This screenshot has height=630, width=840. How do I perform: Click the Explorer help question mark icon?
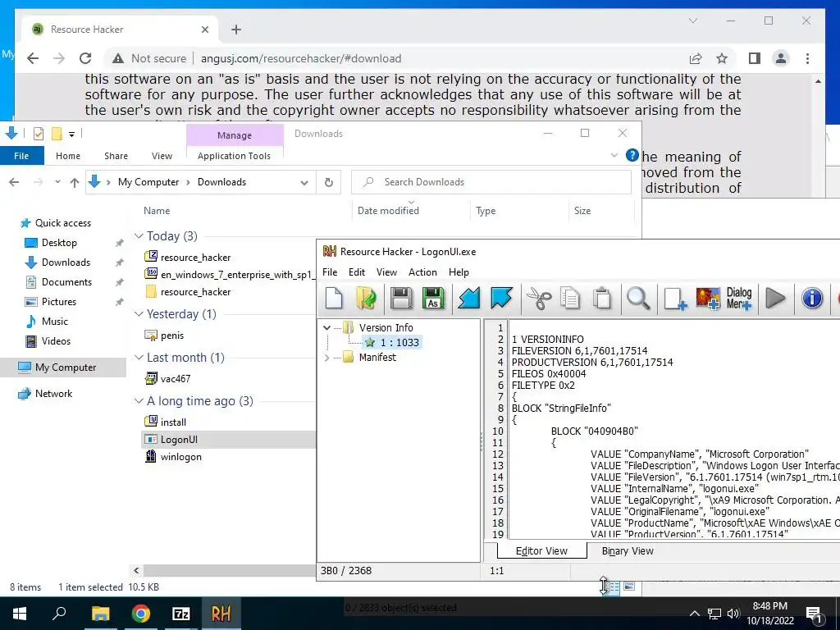pos(632,155)
